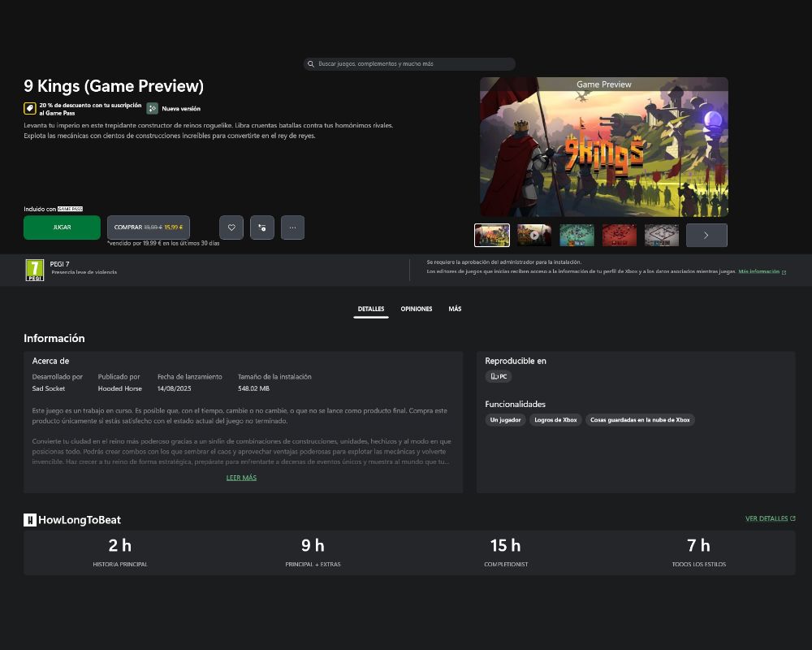The width and height of the screenshot is (812, 650).
Task: Click the HowLongToBeat logo icon
Action: coord(30,520)
